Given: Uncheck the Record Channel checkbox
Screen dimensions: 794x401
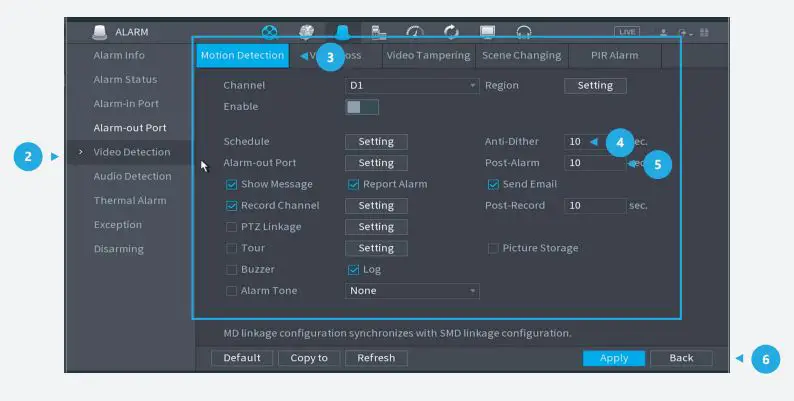Looking at the screenshot, I should coord(231,206).
